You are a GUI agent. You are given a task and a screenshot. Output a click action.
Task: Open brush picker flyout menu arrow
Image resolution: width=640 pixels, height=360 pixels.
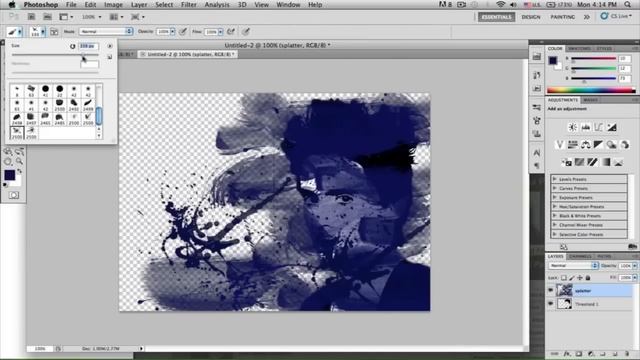pos(110,46)
